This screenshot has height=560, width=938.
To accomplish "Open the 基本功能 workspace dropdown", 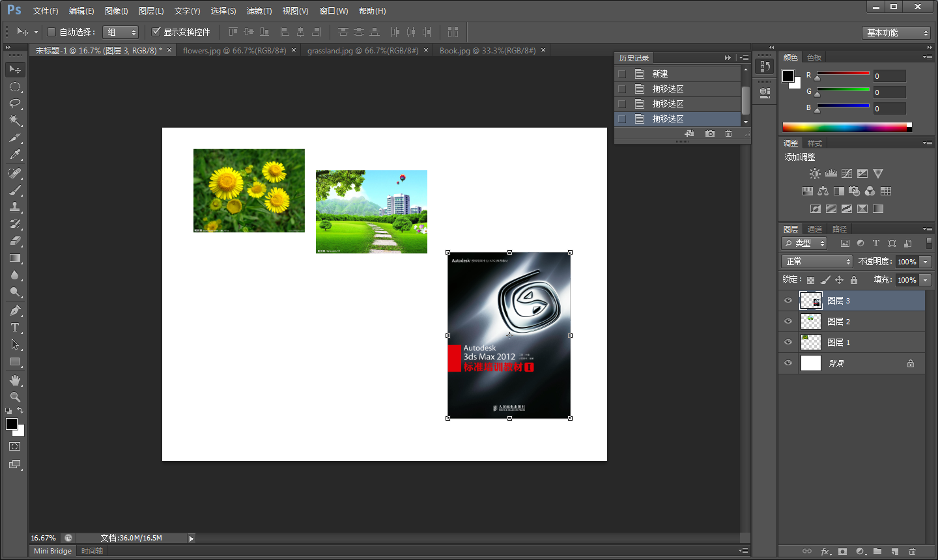I will tap(896, 33).
